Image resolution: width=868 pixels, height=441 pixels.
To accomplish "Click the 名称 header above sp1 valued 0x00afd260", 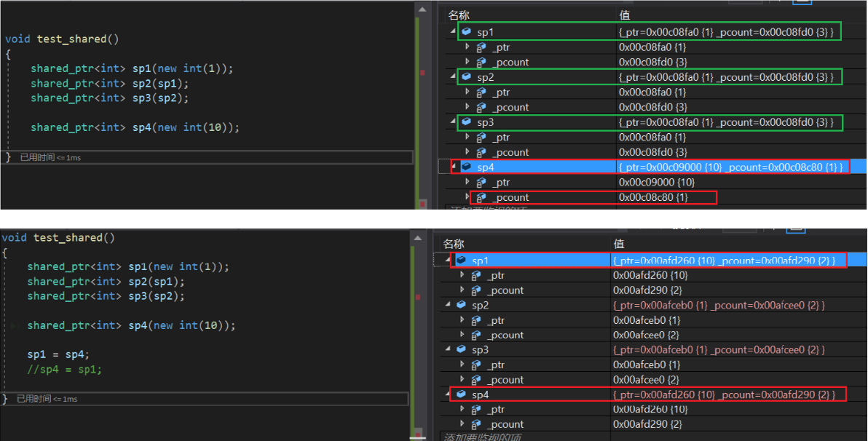I will [x=454, y=244].
